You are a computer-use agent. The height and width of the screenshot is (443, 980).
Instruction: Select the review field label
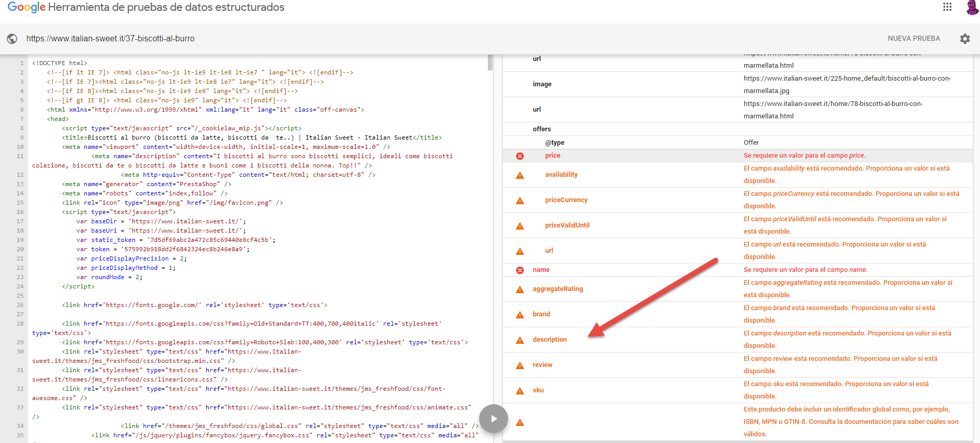(x=542, y=365)
